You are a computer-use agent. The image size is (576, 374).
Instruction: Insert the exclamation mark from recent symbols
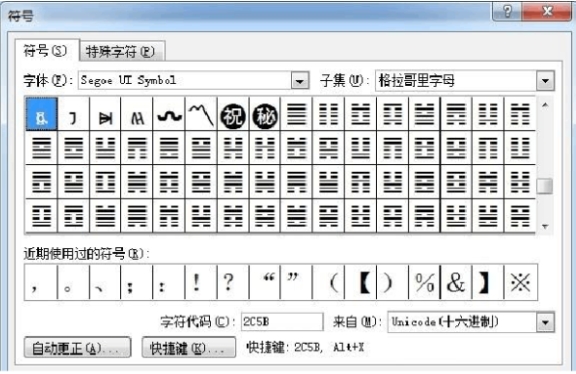(201, 282)
